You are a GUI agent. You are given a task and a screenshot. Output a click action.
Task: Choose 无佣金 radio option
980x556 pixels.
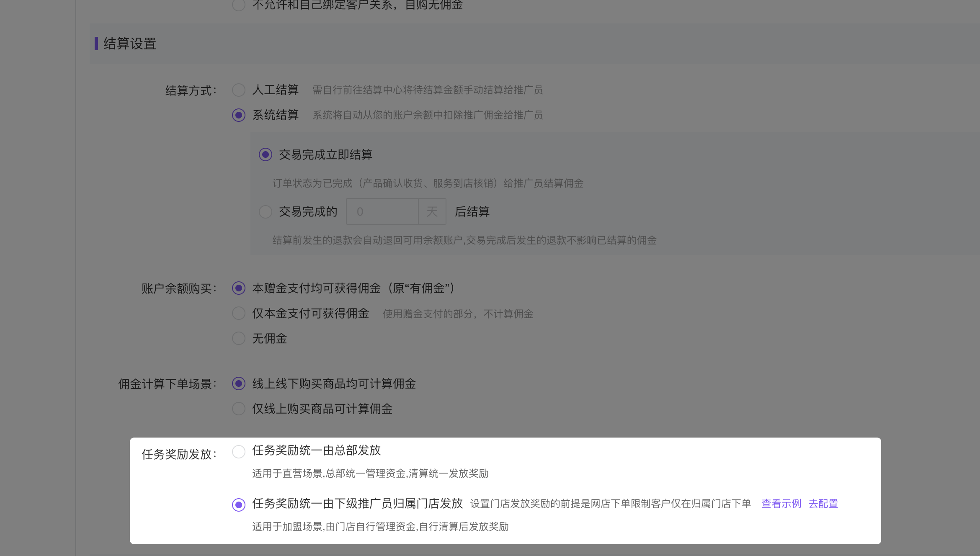pyautogui.click(x=239, y=339)
